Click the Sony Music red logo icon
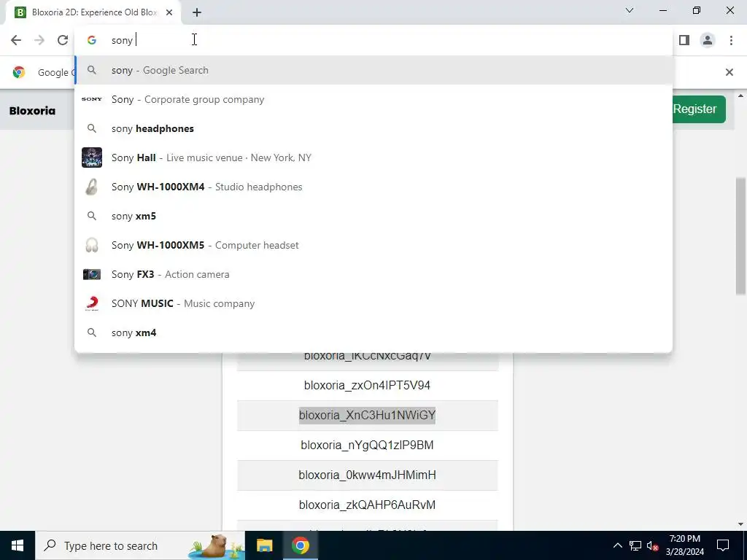This screenshot has width=747, height=560. tap(91, 303)
